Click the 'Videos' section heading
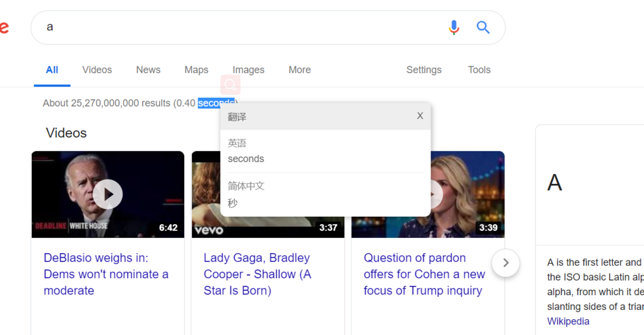The width and height of the screenshot is (644, 335). pyautogui.click(x=66, y=133)
